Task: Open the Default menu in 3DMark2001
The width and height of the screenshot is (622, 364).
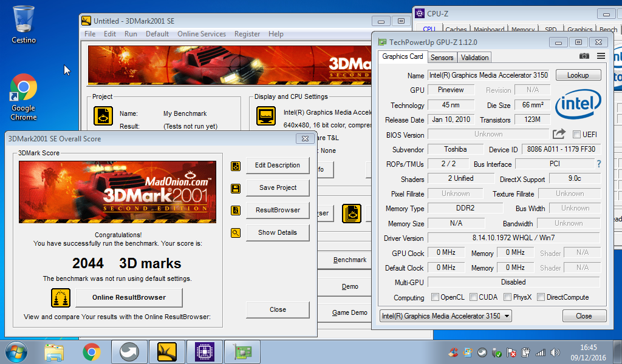Action: pyautogui.click(x=157, y=34)
